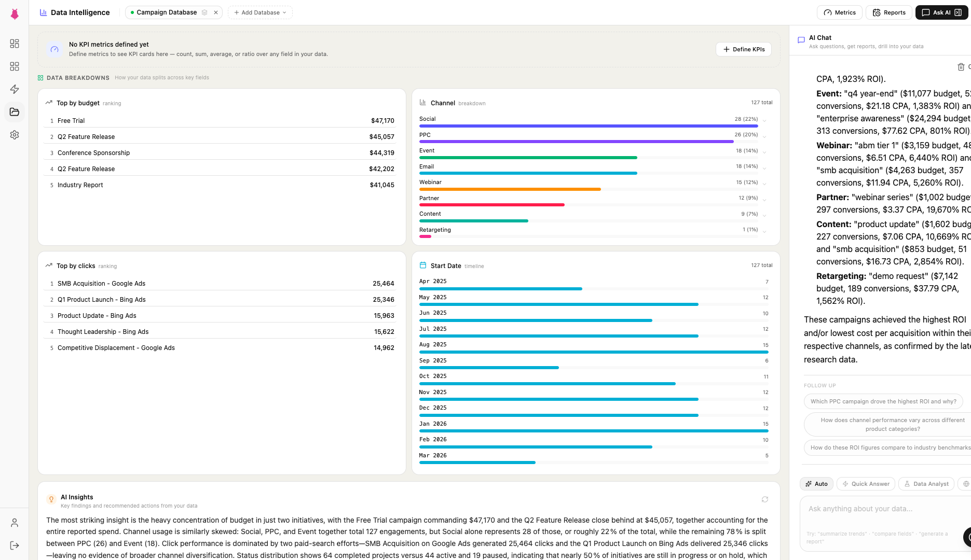
Task: Switch to the Metrics view
Action: [839, 12]
